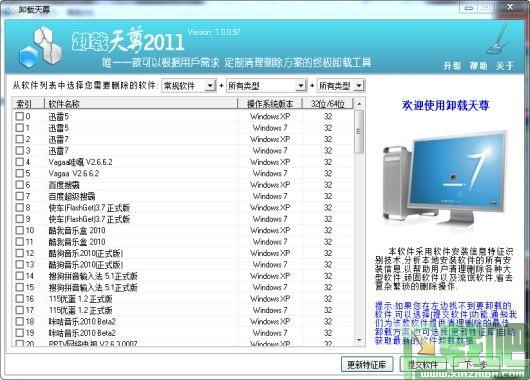Check the box for row 2 迅雷7

tap(20, 139)
